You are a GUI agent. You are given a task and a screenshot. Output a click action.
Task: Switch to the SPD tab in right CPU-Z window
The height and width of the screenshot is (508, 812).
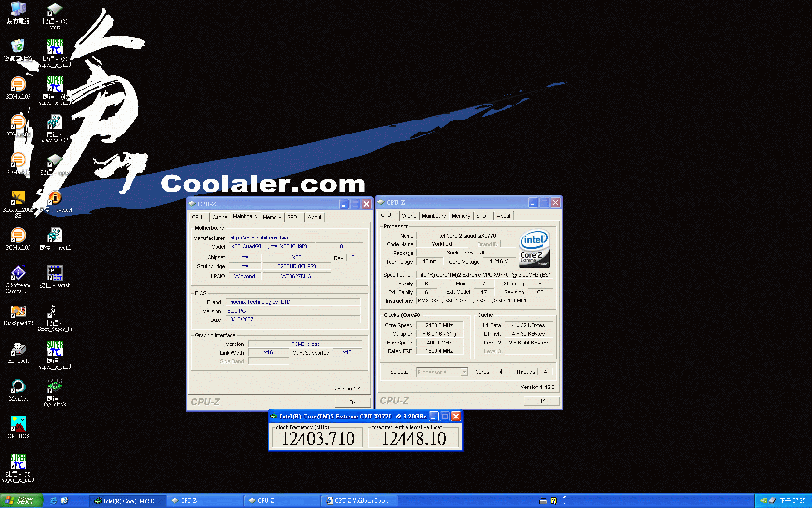[x=481, y=216]
